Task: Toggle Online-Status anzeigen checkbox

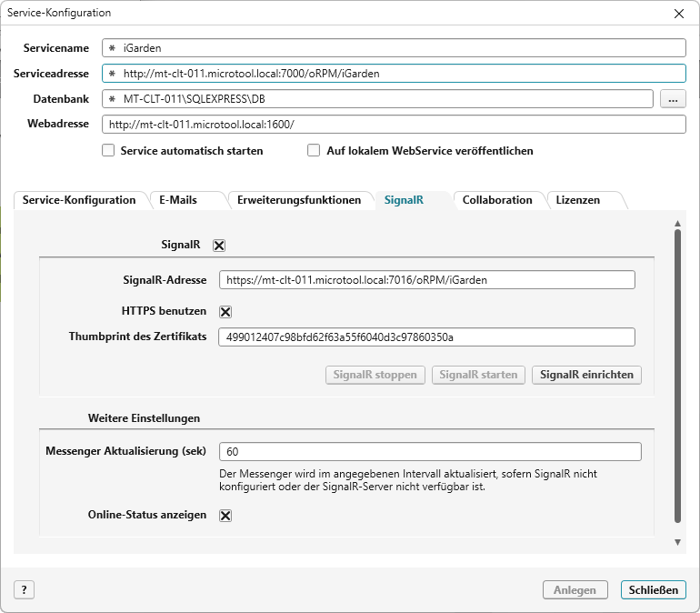Action: point(225,516)
